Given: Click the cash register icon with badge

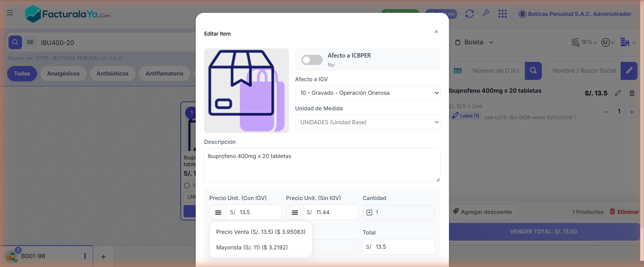Looking at the screenshot, I should tap(12, 255).
